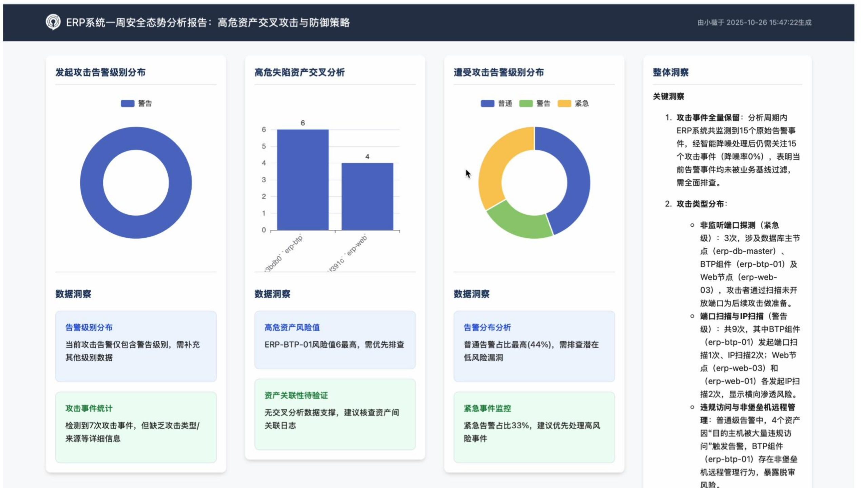
Task: Open the 紧急事件监控 insight card
Action: point(534,427)
